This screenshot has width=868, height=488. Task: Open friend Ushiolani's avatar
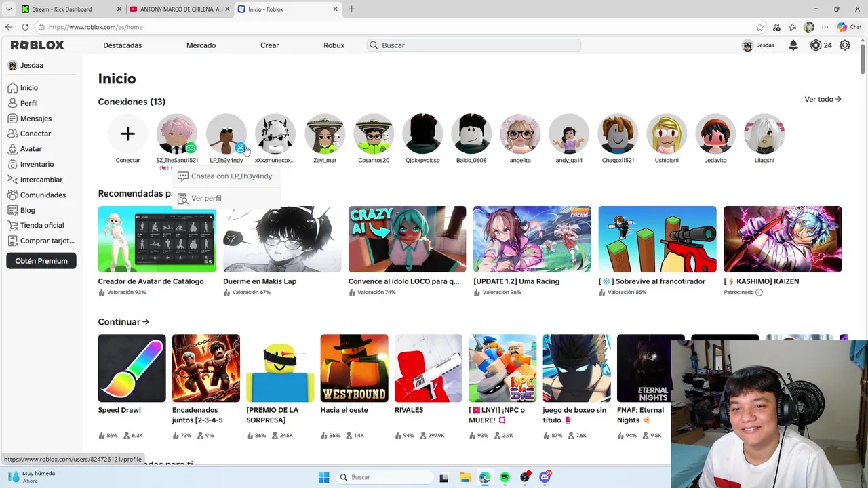[667, 134]
